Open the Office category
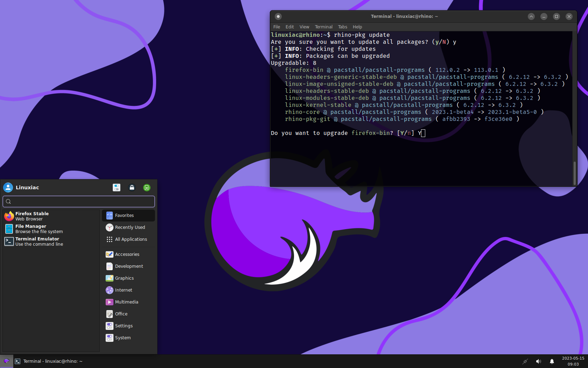The image size is (588, 368). coord(128,314)
